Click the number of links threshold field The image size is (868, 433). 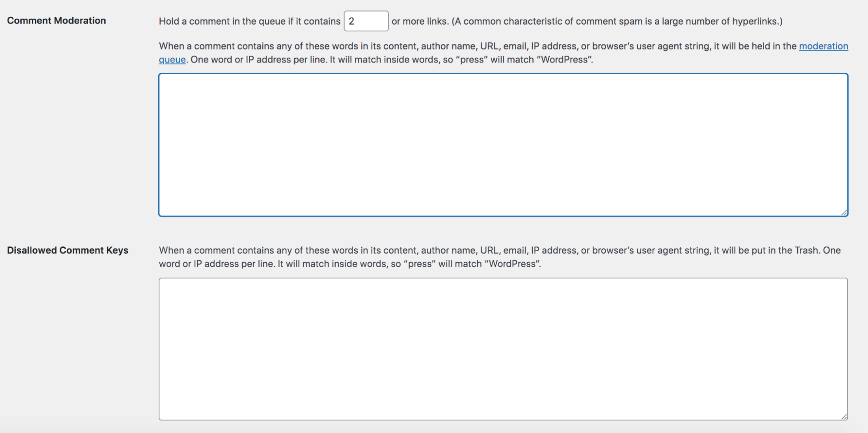pos(366,21)
